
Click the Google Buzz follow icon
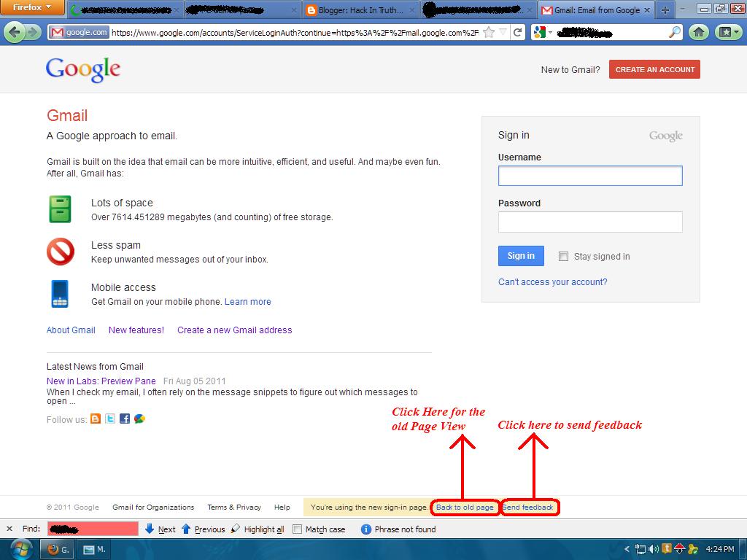coord(139,419)
